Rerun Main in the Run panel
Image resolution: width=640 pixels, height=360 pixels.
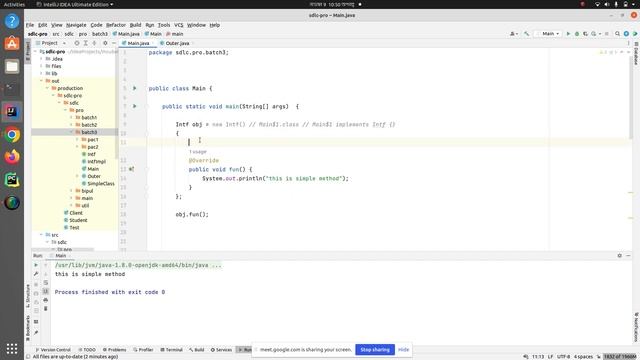tap(36, 265)
